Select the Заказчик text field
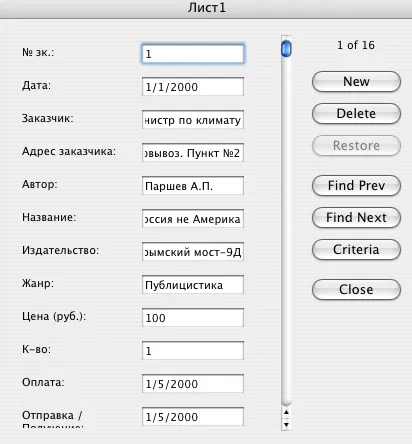Viewport: 412px width, 444px height. [x=193, y=120]
